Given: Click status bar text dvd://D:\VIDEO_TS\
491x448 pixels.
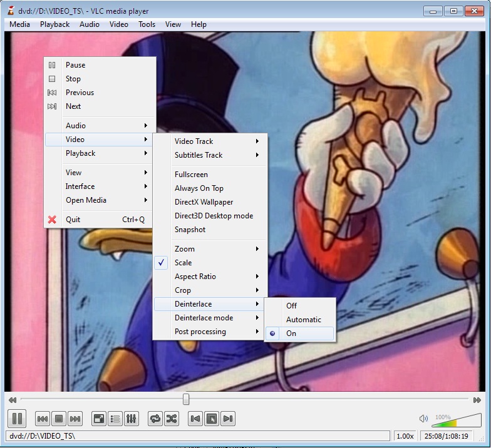Looking at the screenshot, I should 43,436.
